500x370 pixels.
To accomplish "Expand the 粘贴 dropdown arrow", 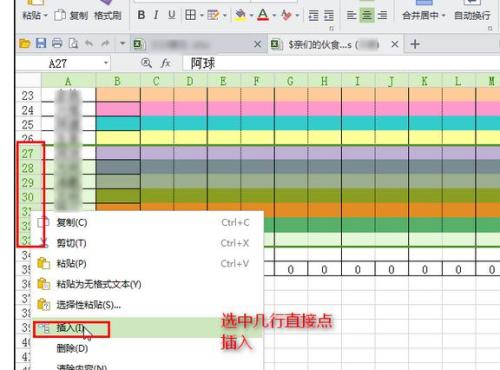I will [46, 15].
